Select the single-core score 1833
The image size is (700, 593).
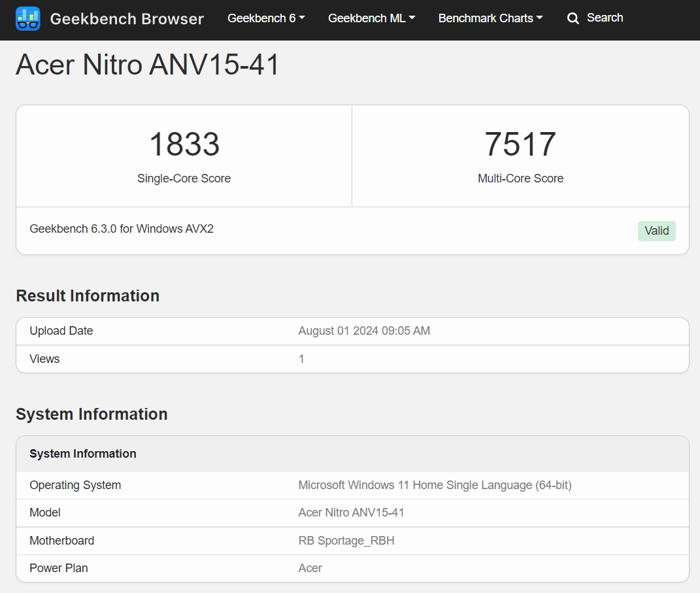tap(184, 144)
